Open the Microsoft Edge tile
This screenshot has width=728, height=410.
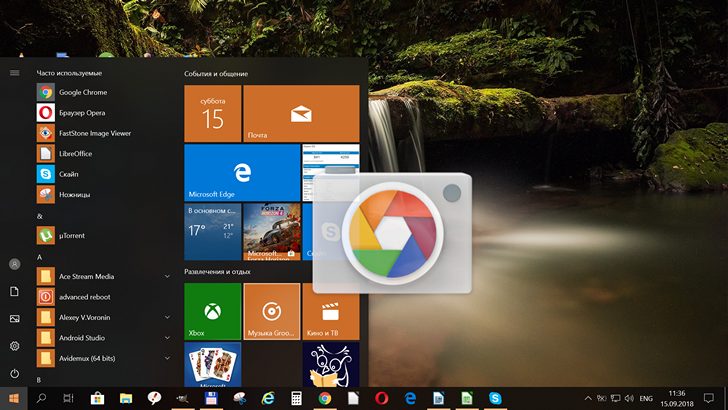point(242,172)
